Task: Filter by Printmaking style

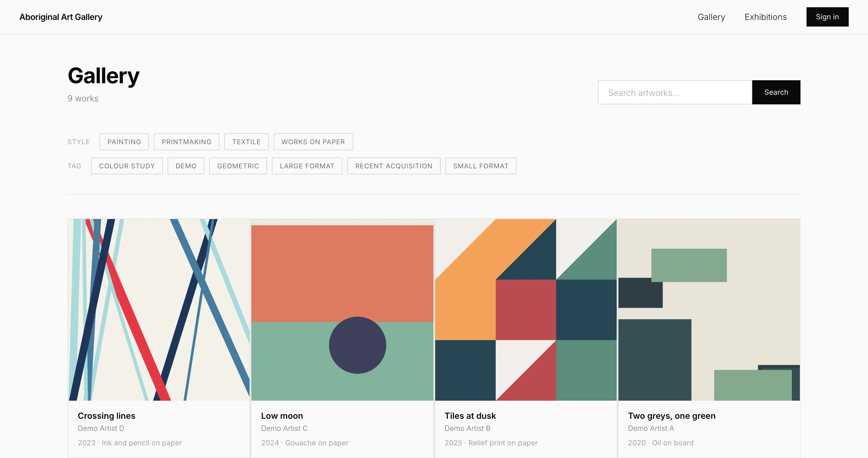Action: point(186,142)
